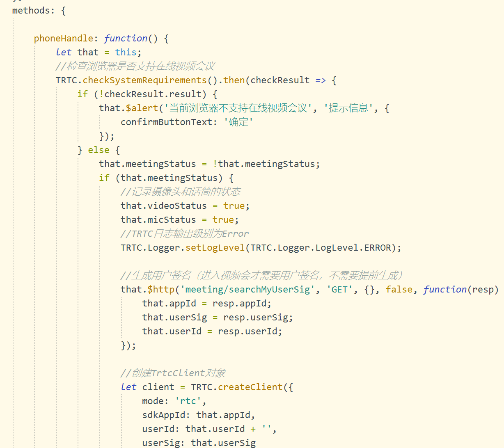Click the 'meeting/searchMyUserSig' string
The image size is (504, 448).
click(x=247, y=290)
